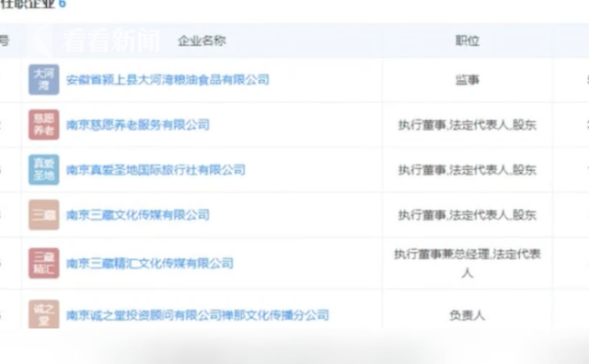Image resolution: width=589 pixels, height=364 pixels.
Task: Open 南京真爱圣地国际旅行社有限公司 link
Action: pyautogui.click(x=156, y=170)
